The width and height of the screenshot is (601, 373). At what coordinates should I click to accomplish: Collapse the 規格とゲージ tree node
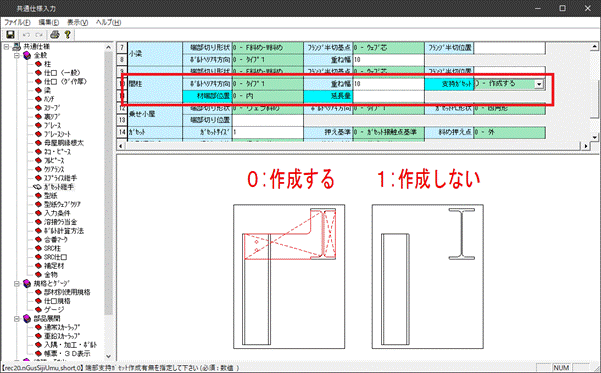pos(17,284)
